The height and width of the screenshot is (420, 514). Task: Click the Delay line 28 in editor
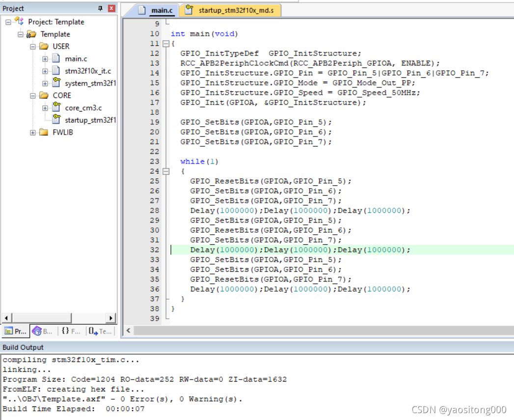300,211
